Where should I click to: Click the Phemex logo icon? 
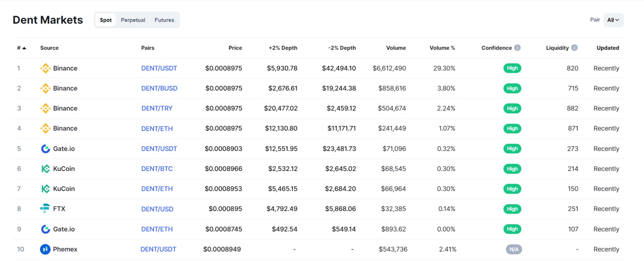[45, 249]
